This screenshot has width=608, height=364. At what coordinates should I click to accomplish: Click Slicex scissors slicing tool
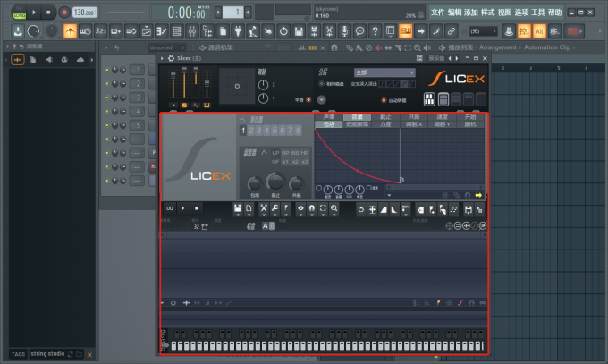[x=263, y=208]
